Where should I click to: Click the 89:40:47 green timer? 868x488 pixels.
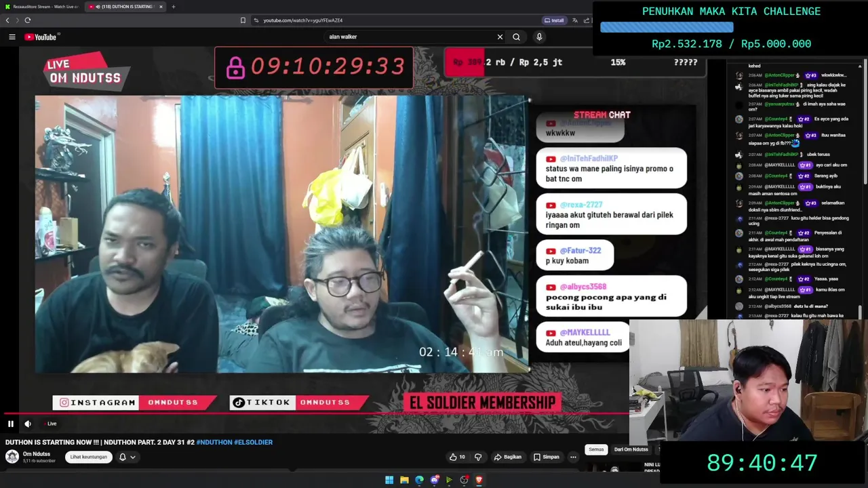[x=762, y=463]
